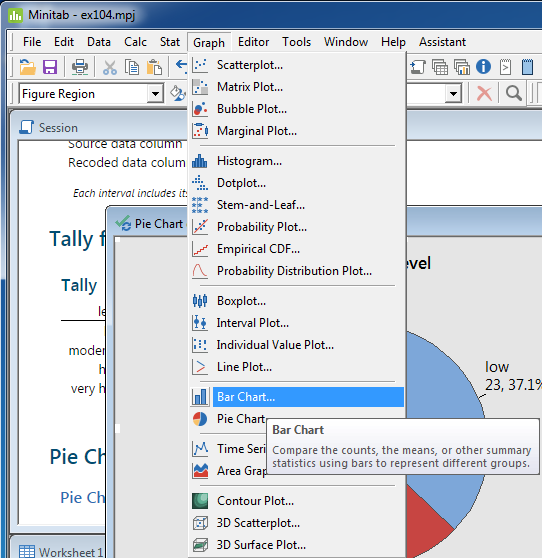The height and width of the screenshot is (558, 542).
Task: Choose Dotplot... menu entry
Action: 297,183
